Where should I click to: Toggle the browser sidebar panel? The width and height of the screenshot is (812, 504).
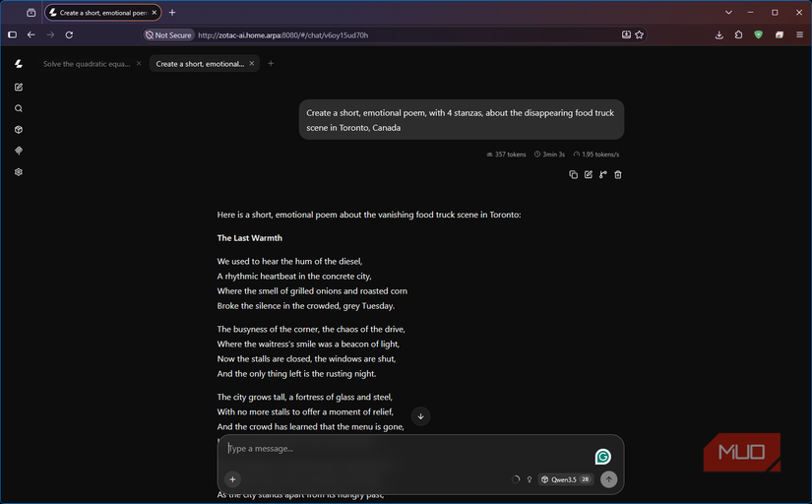coord(13,34)
